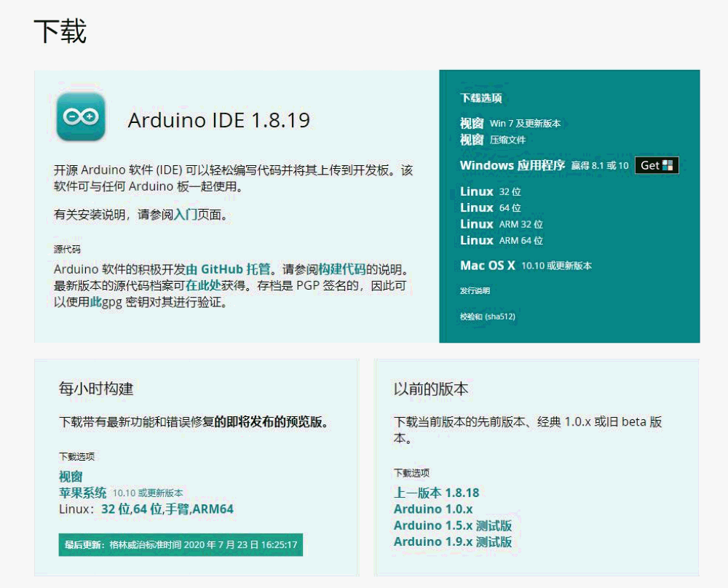
Task: Click the 以前的版本 section heading
Action: pyautogui.click(x=431, y=389)
